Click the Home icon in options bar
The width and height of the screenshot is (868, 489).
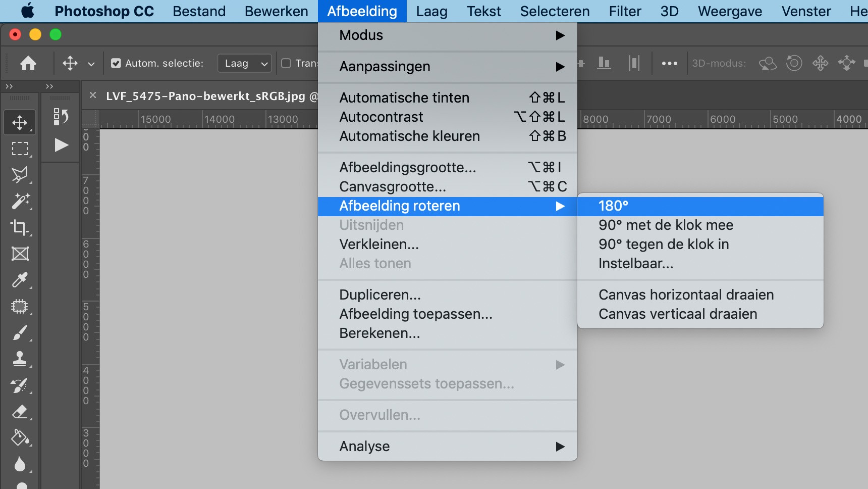point(28,63)
